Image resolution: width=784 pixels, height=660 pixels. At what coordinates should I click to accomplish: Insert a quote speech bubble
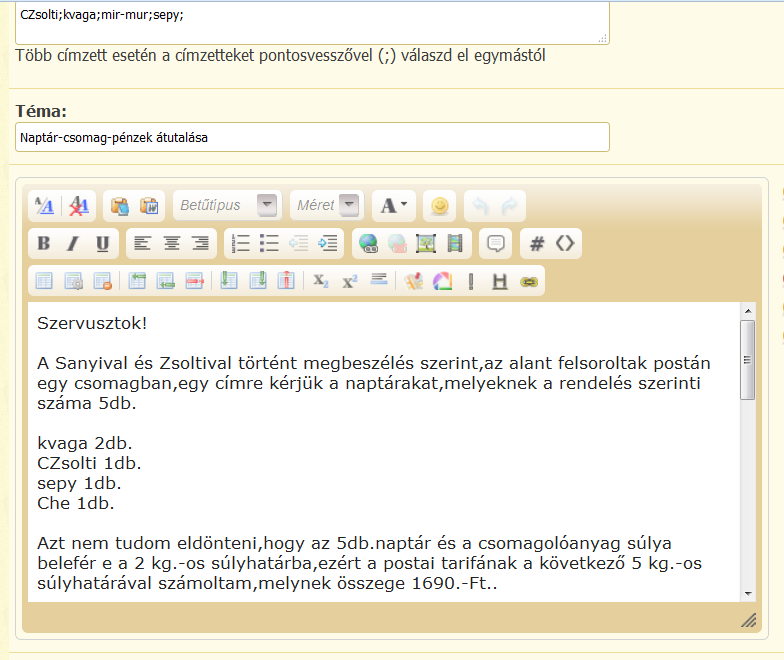pos(495,243)
